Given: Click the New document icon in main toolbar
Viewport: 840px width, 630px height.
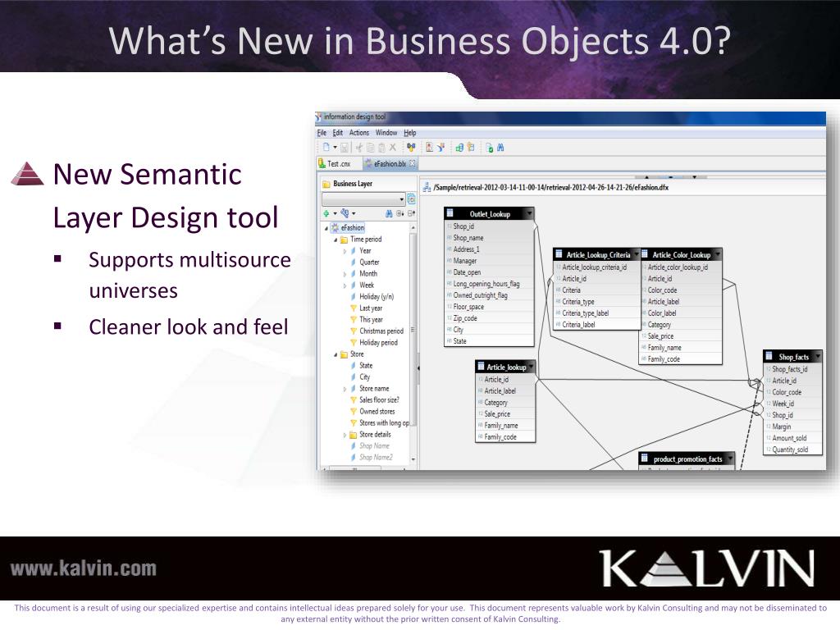Looking at the screenshot, I should pos(326,148).
